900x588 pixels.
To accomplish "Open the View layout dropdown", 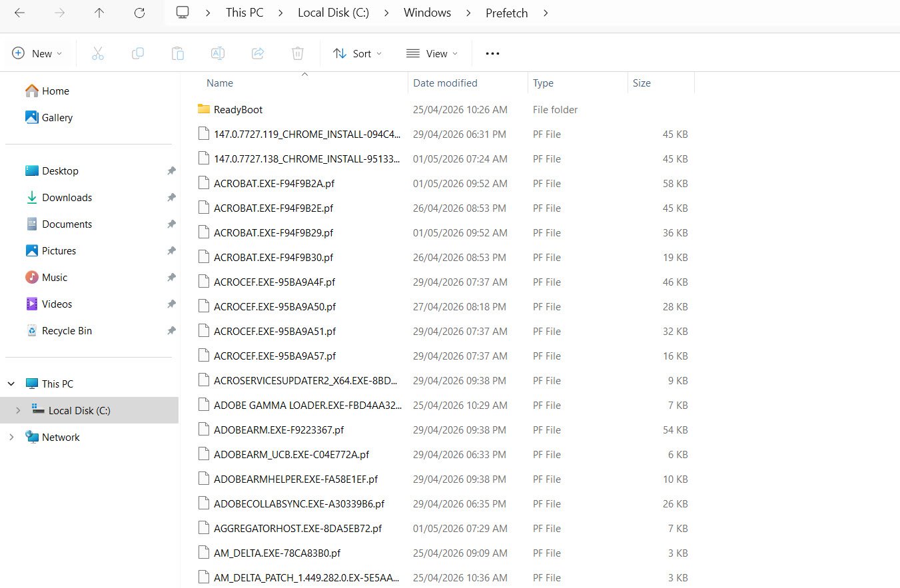I will pos(432,53).
